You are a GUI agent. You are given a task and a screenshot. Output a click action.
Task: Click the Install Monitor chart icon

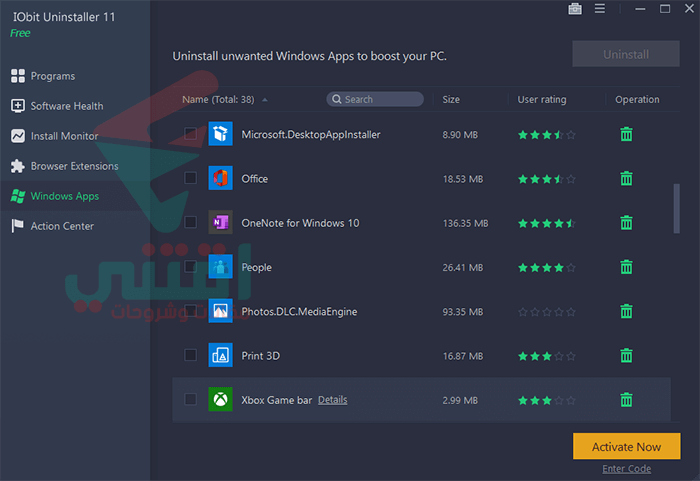point(18,136)
